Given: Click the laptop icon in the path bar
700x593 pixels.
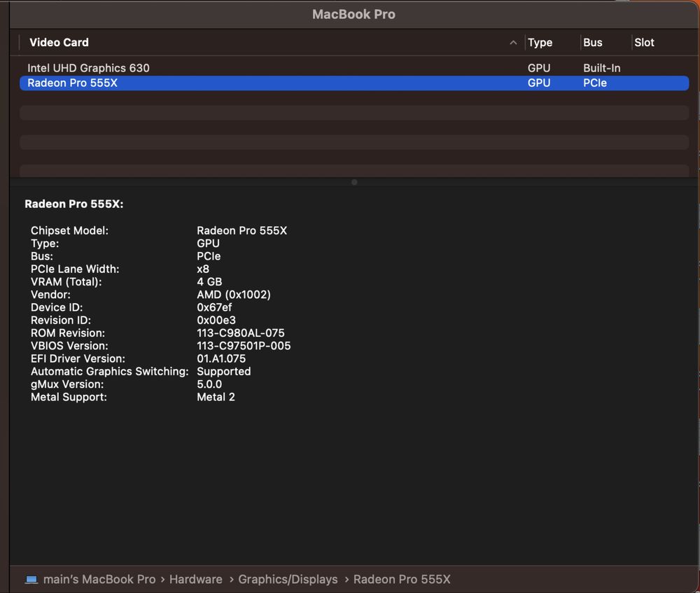Looking at the screenshot, I should 31,580.
